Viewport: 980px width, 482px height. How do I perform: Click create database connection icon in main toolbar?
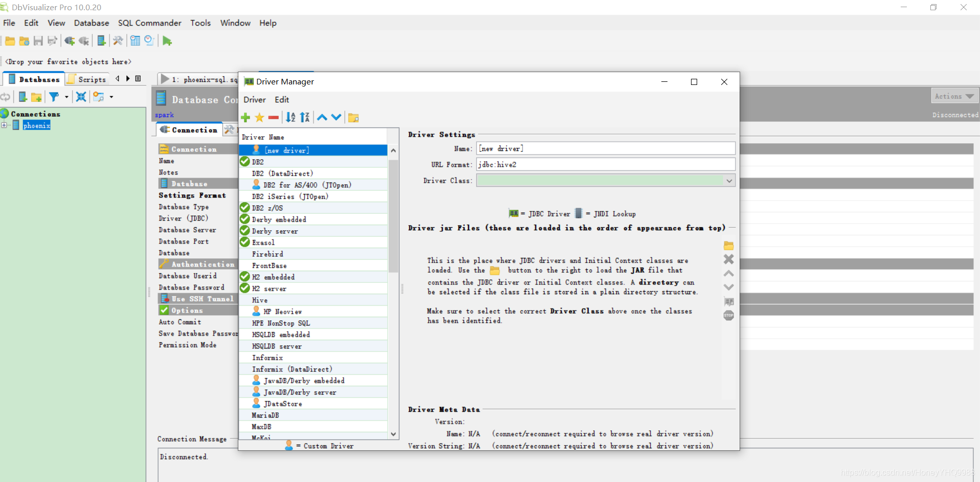(101, 41)
